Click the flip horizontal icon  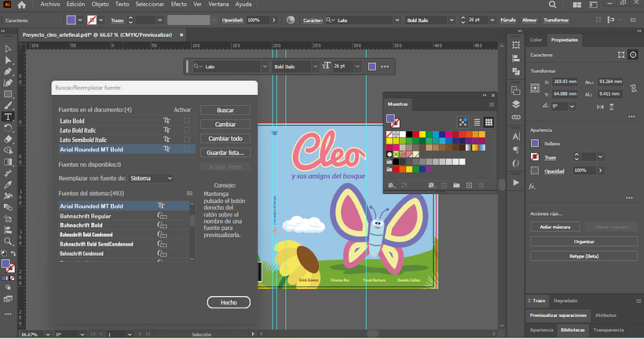tap(600, 107)
